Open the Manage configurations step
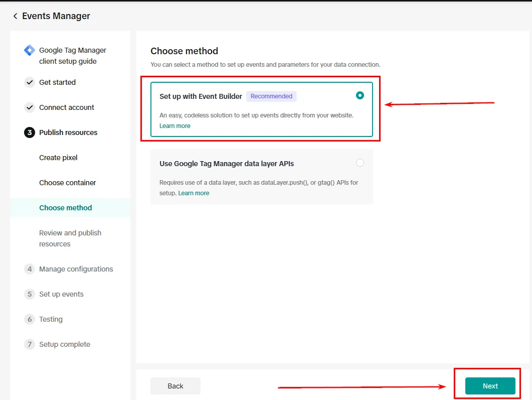This screenshot has height=400, width=532. (76, 269)
